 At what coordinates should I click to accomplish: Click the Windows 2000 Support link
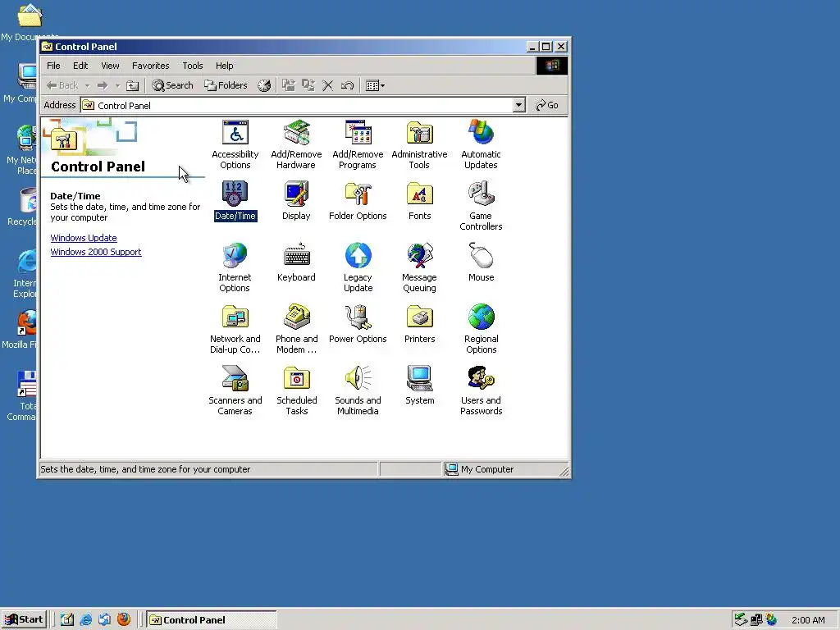pyautogui.click(x=96, y=252)
